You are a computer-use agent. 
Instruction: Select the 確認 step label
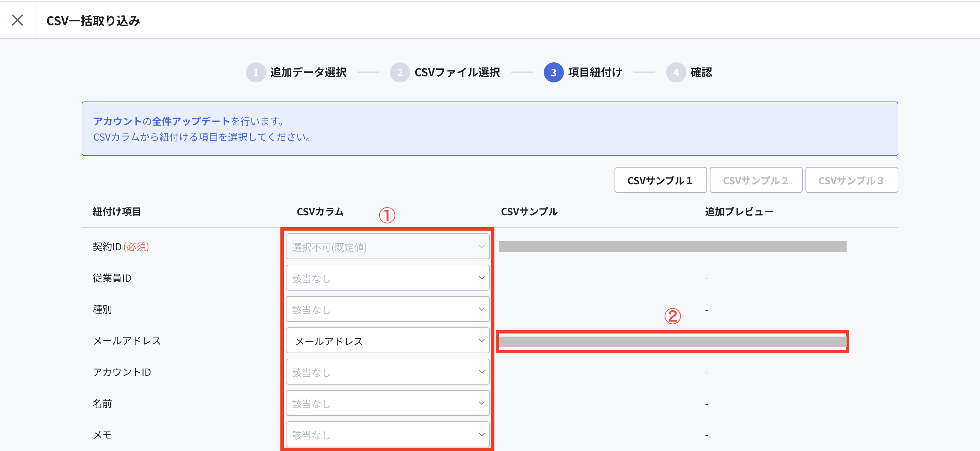pyautogui.click(x=701, y=72)
